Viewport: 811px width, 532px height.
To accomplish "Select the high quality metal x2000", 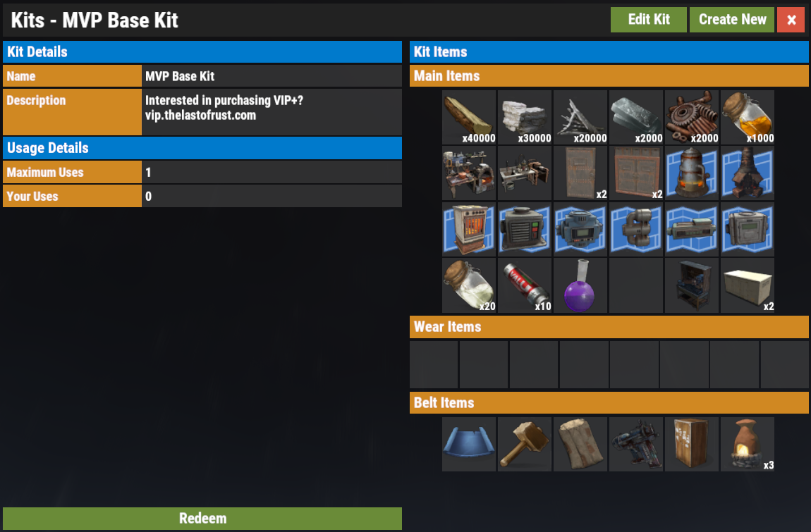I will coord(636,118).
